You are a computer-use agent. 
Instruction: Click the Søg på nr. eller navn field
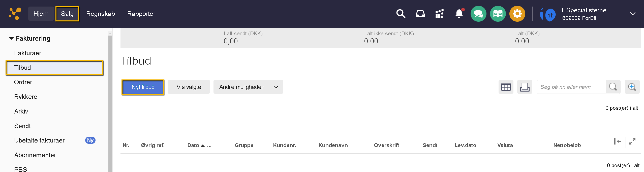pos(571,87)
